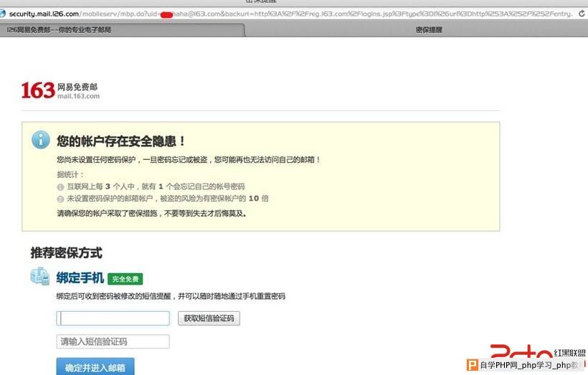Click the site globe icon in address bar
The image size is (588, 375).
[2, 14]
